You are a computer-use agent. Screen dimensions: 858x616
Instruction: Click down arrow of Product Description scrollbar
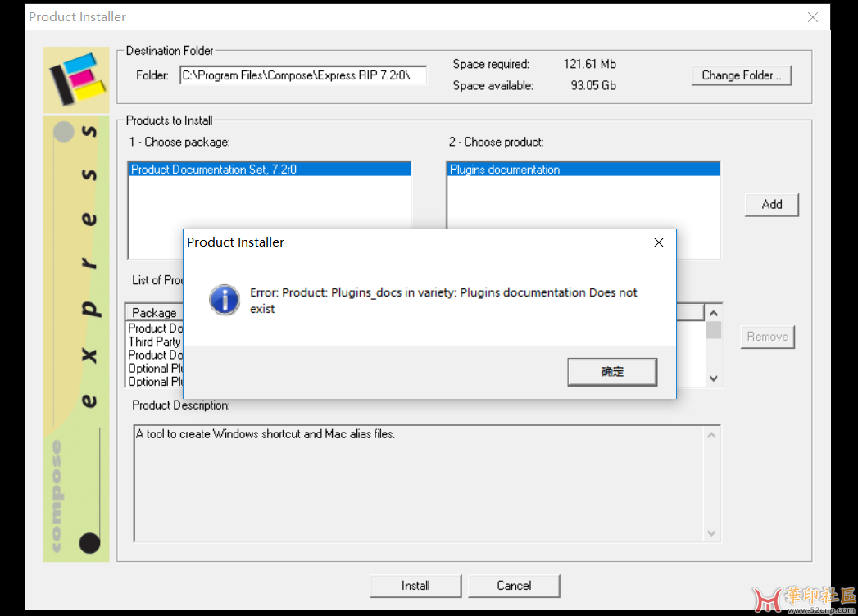pos(712,532)
